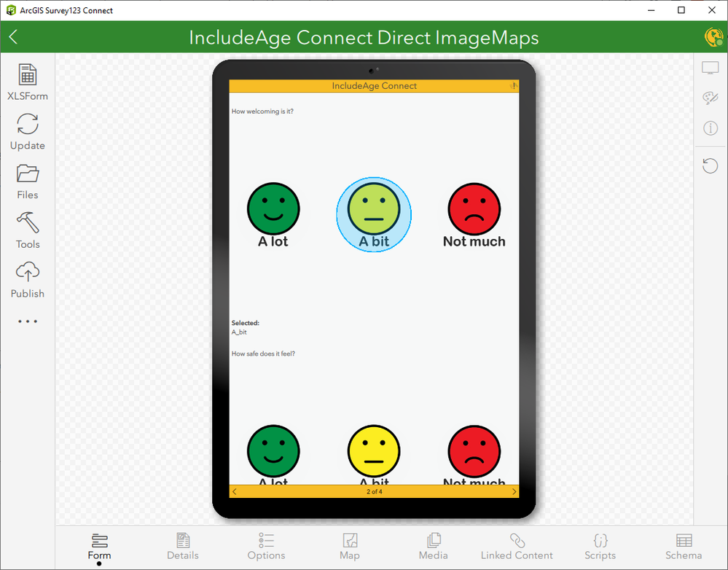Viewport: 728px width, 570px height.
Task: Click the '2 of 4' page indicator
Action: point(375,491)
